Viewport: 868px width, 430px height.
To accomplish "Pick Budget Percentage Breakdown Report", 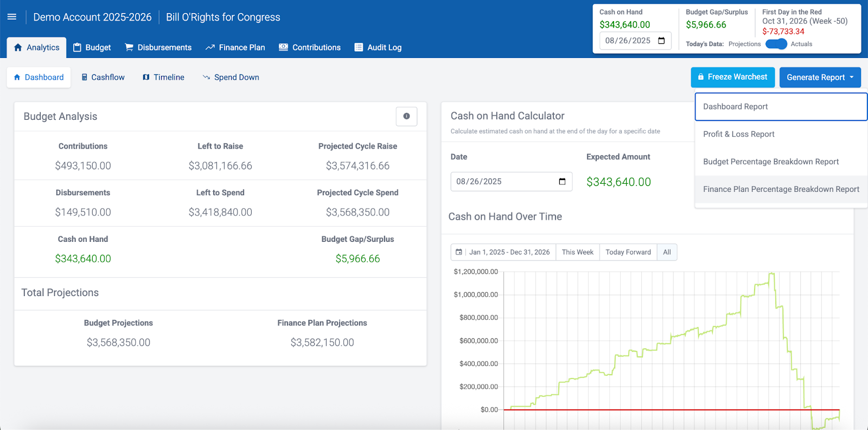I will tap(781, 162).
